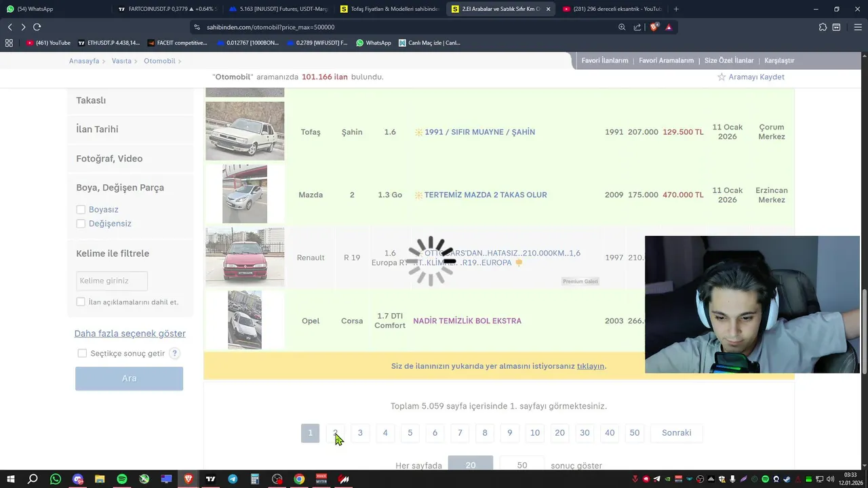
Task: Open Spotify from the taskbar
Action: pyautogui.click(x=122, y=479)
